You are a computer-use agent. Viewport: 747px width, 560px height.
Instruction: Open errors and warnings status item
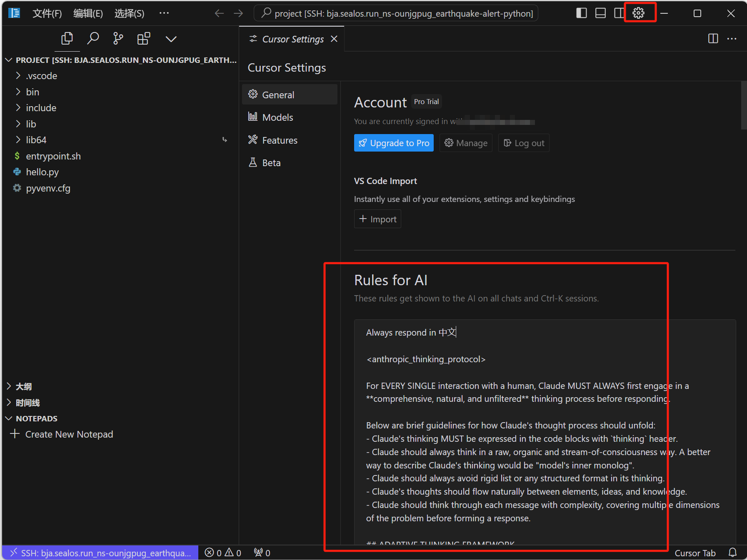(223, 553)
